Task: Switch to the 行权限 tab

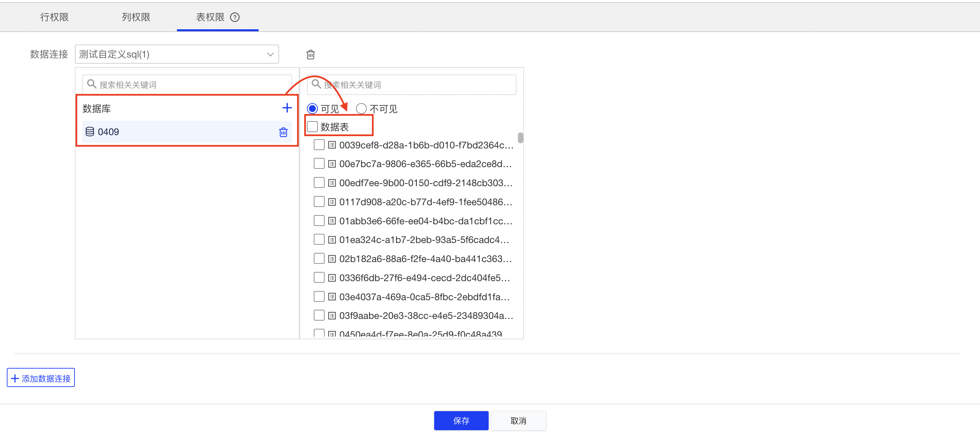Action: pyautogui.click(x=54, y=17)
